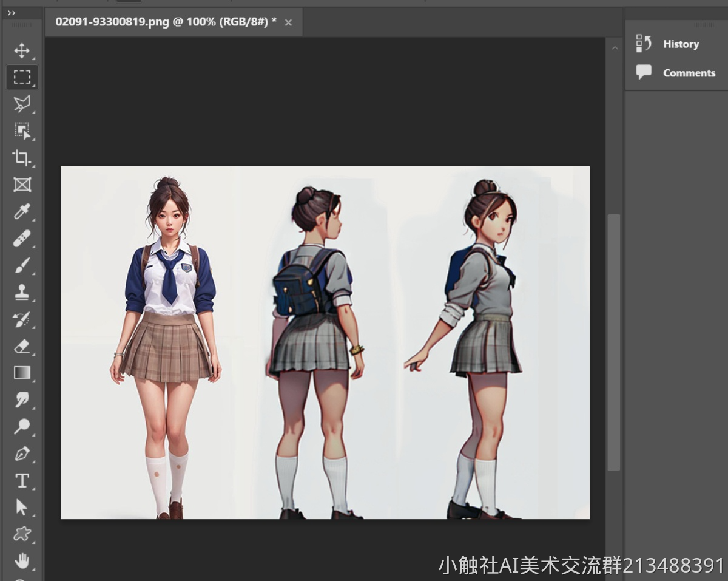Select the Move tool
This screenshot has width=728, height=581.
22,50
